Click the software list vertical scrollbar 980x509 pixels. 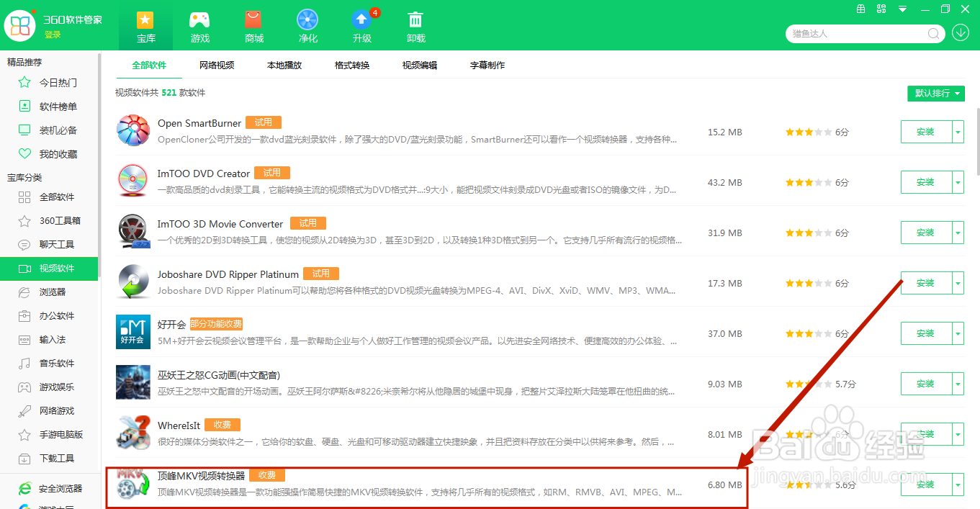(977, 140)
